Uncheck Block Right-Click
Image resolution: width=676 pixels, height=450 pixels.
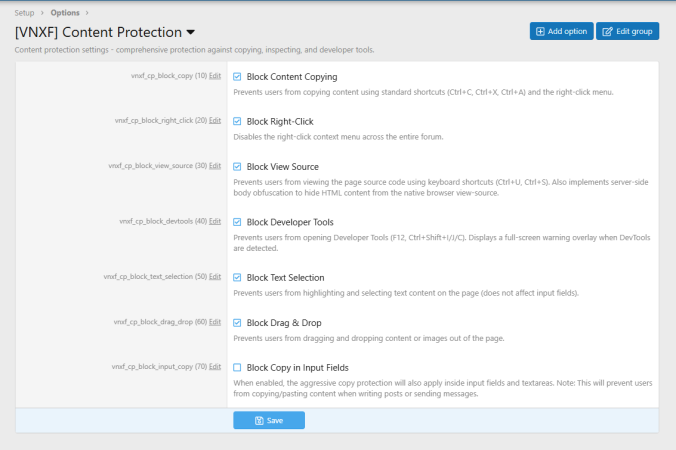coord(237,122)
